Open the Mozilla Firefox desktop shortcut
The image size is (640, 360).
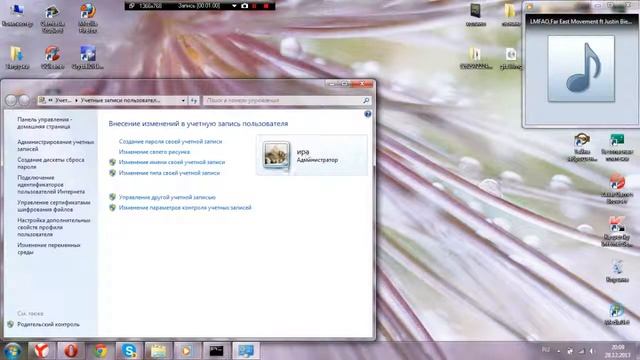point(88,18)
